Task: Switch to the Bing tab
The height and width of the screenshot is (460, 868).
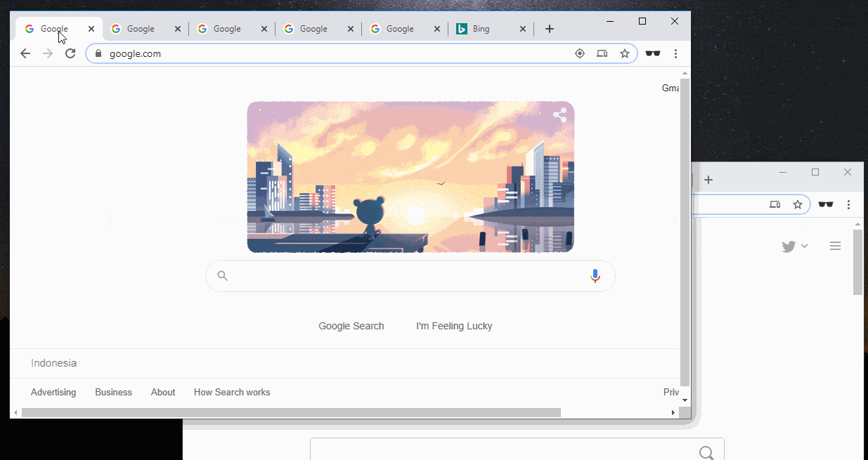Action: click(491, 29)
